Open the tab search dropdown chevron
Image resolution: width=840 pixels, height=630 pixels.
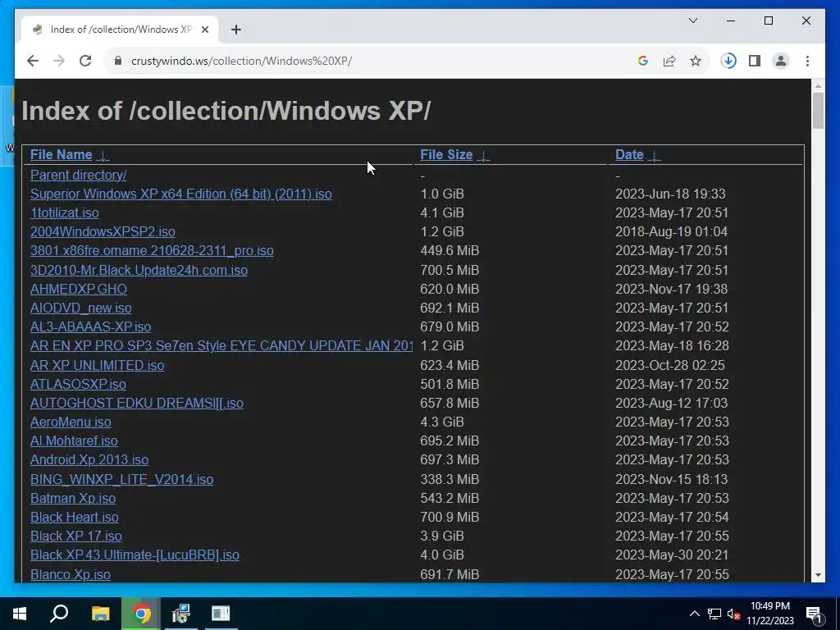(x=692, y=21)
